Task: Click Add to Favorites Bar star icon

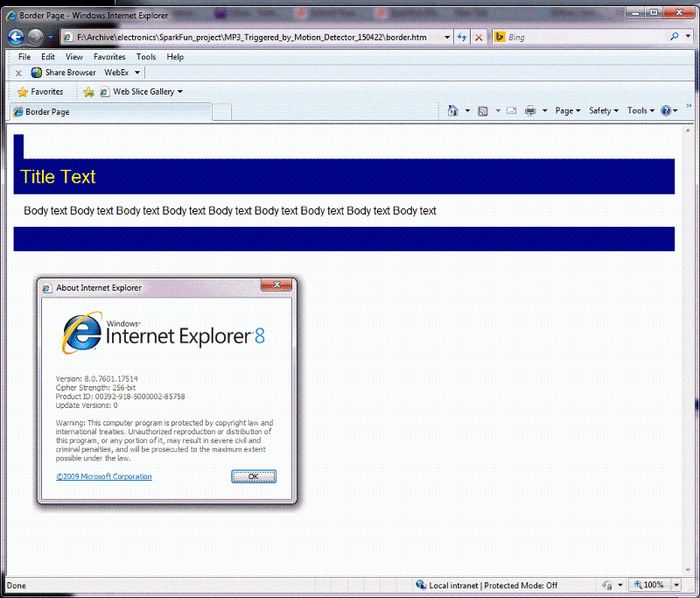Action: point(88,92)
